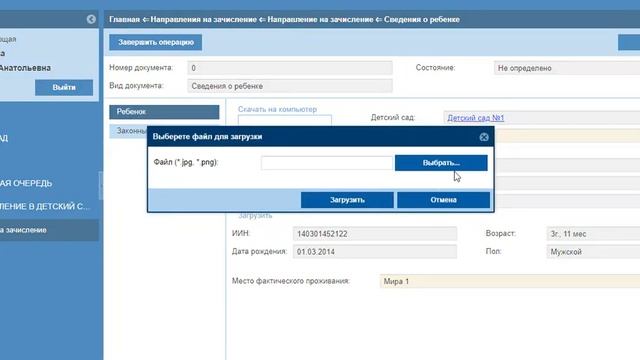Click the Выбрать... file browse button

441,163
